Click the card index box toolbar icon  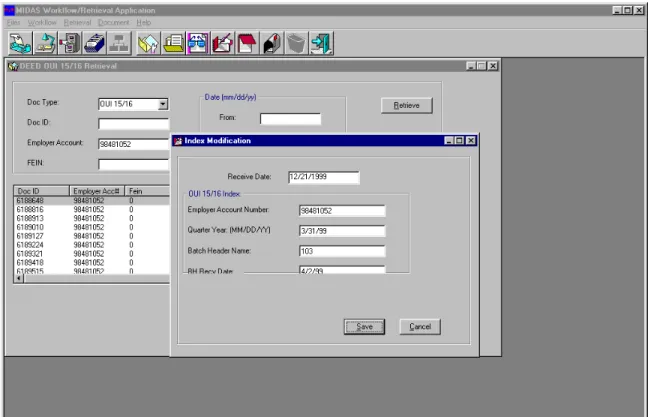point(94,44)
